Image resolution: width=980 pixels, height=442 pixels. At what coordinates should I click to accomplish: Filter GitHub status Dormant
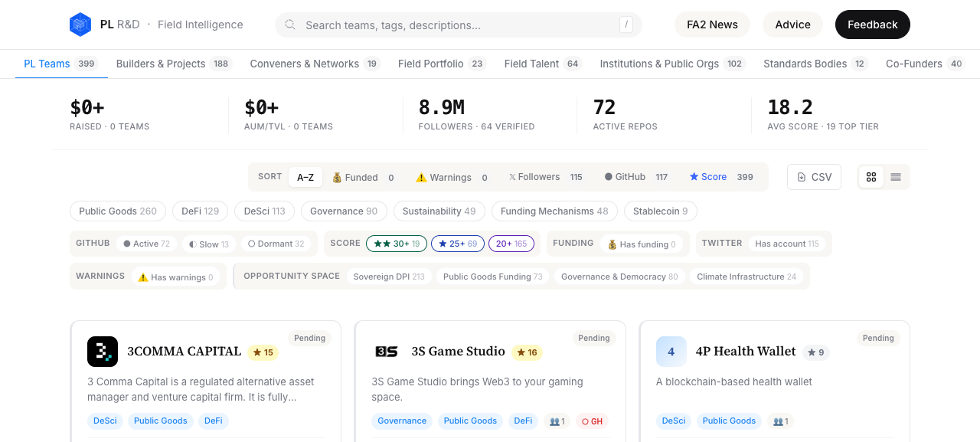[x=276, y=244]
